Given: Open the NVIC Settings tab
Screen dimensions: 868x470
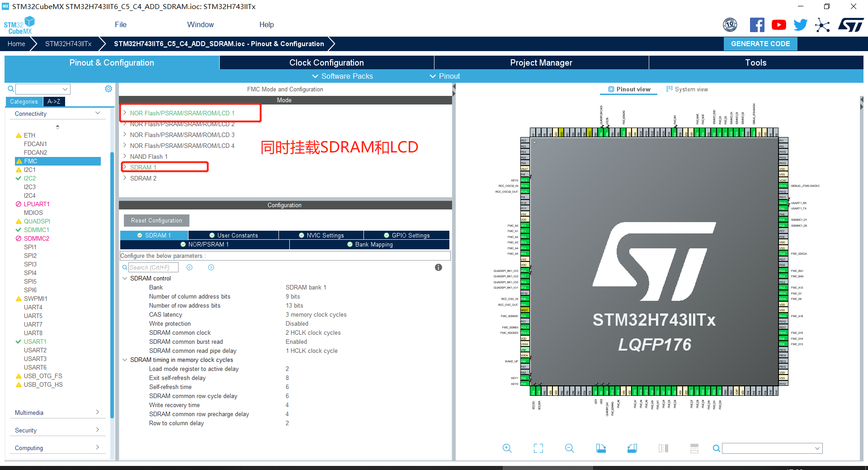Looking at the screenshot, I should coord(321,235).
